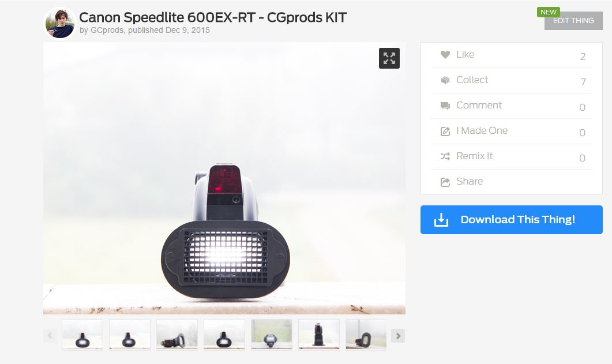Click the I Made One label
612x364 pixels.
click(482, 131)
